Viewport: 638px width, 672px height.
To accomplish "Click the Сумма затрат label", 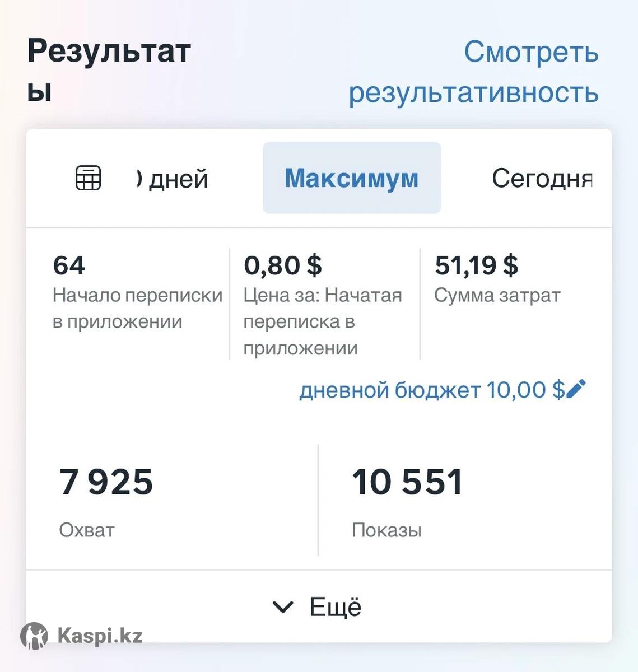I will tap(497, 295).
